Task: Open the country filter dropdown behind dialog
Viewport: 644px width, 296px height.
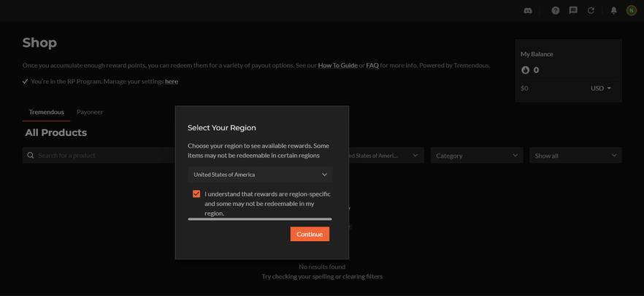Action: click(x=386, y=156)
